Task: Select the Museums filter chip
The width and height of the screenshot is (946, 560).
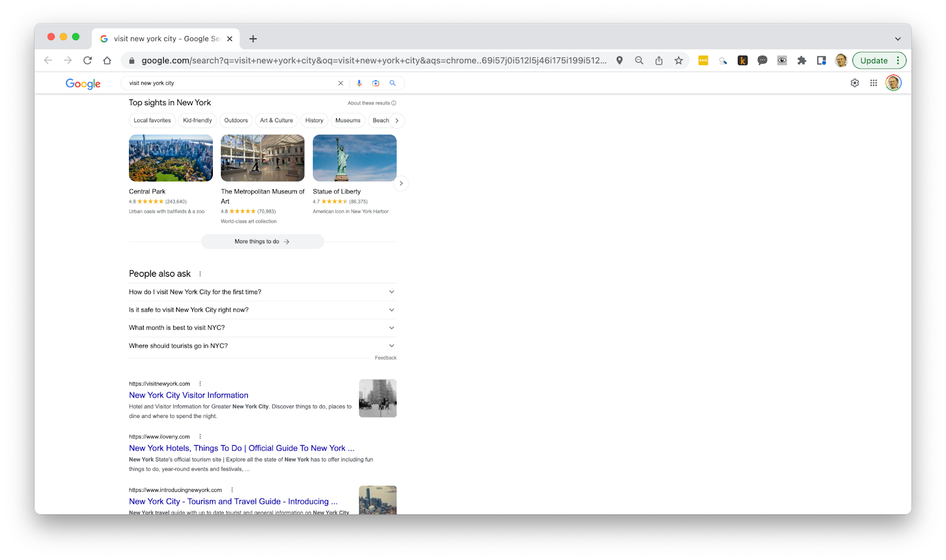Action: tap(348, 121)
